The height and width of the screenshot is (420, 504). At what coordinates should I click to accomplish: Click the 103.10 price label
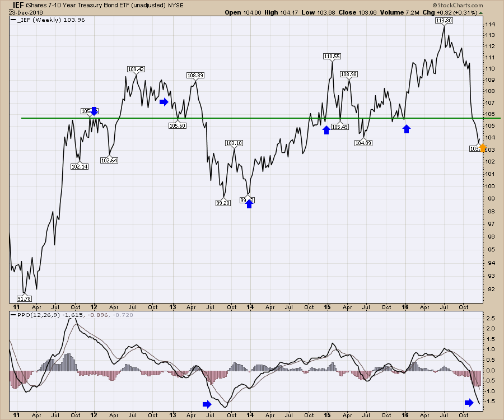point(234,143)
